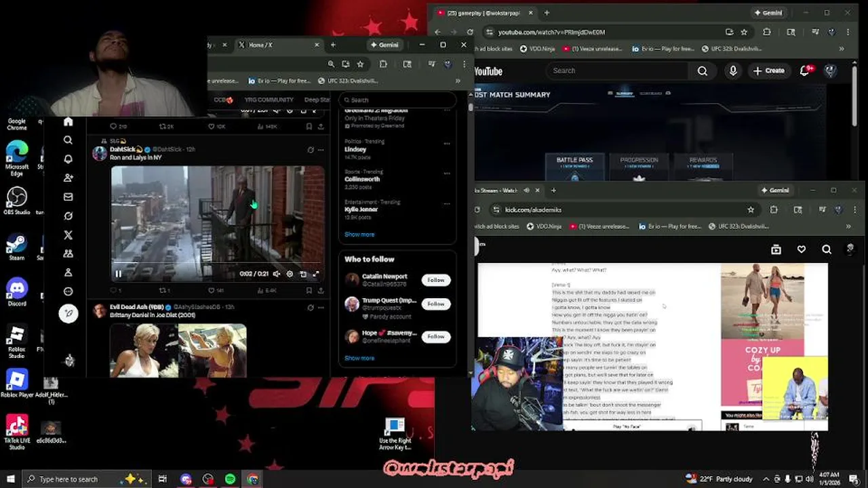Open Grok in X sidebar
The height and width of the screenshot is (488, 868).
[x=68, y=216]
